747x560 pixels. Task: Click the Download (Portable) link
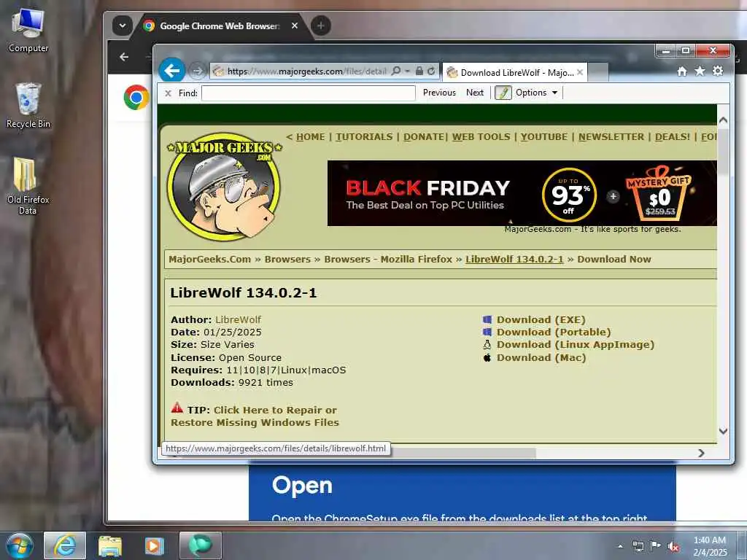(x=554, y=332)
